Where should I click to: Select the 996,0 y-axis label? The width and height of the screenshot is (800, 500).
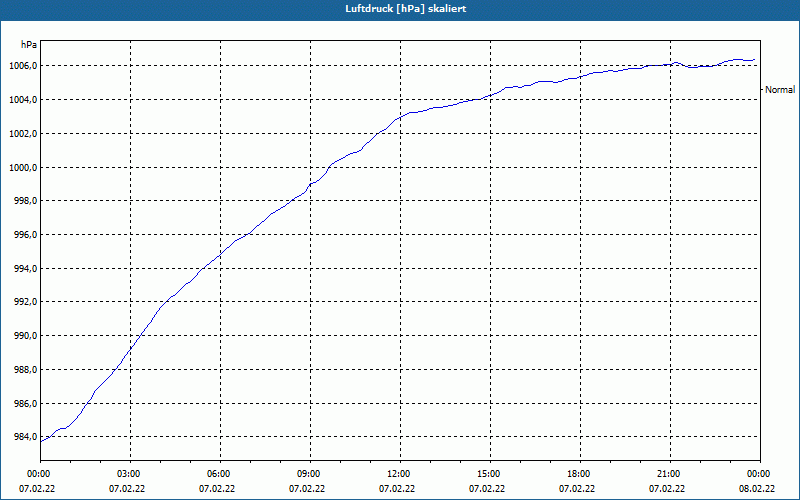coord(25,235)
